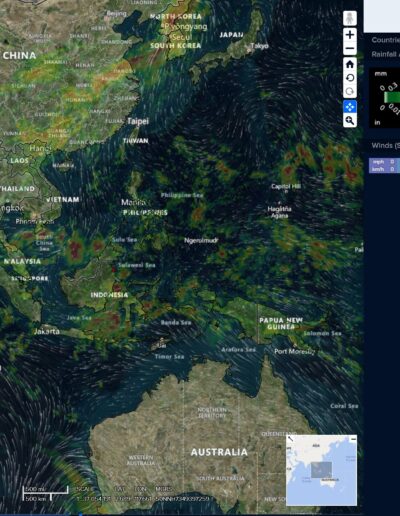Click the LAOS country label
This screenshot has width=400, height=516.
pyautogui.click(x=19, y=161)
